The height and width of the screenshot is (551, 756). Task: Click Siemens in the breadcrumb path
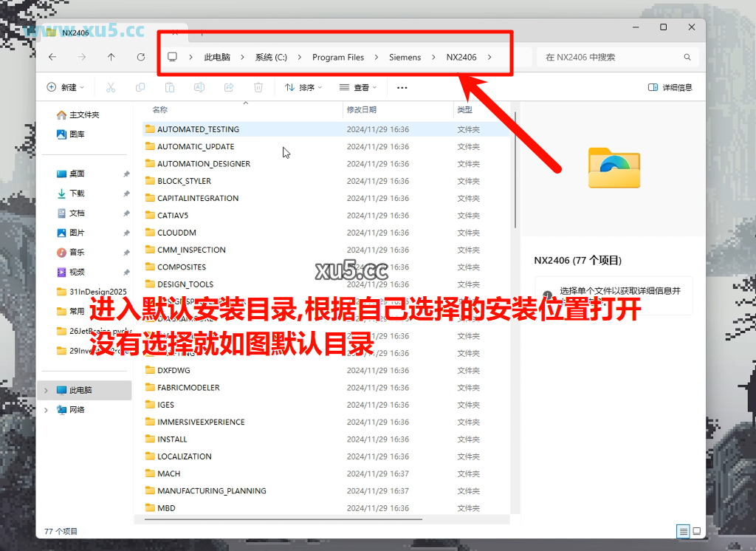[x=405, y=57]
